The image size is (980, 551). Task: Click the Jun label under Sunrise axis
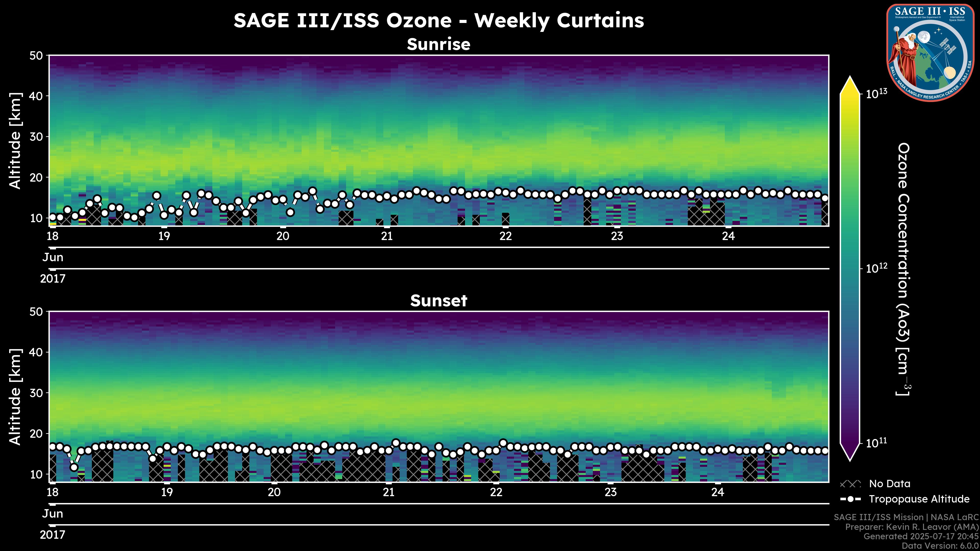pos(53,257)
